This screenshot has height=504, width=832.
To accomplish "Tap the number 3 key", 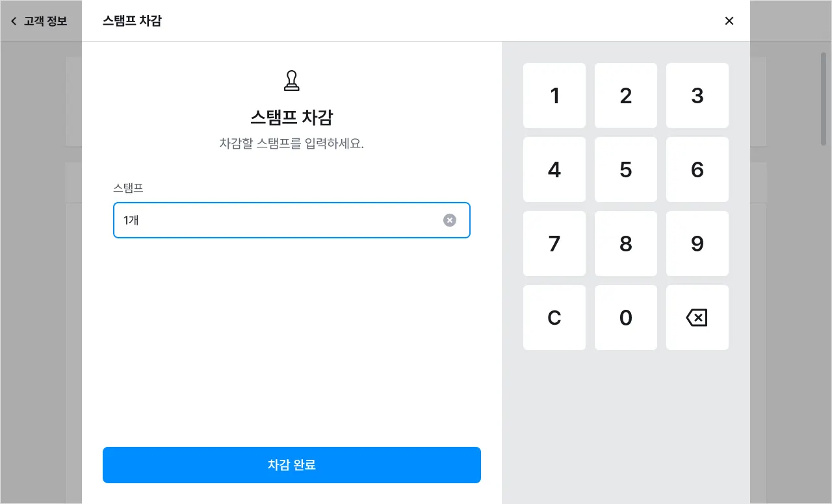I will [697, 95].
